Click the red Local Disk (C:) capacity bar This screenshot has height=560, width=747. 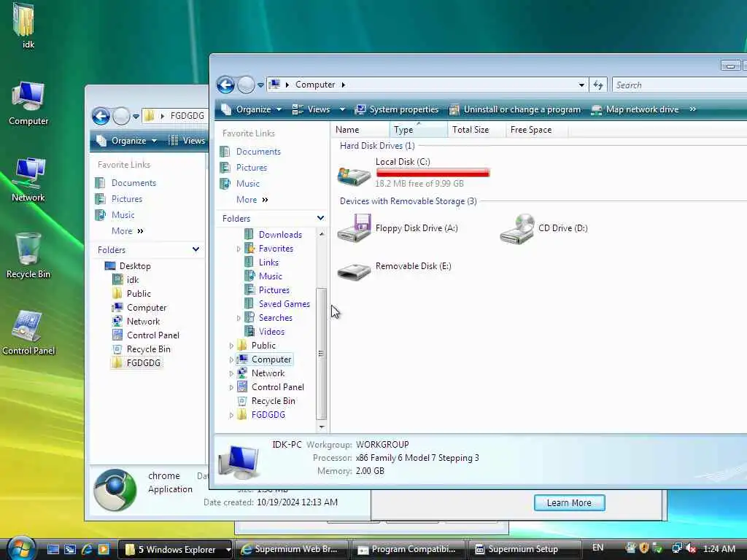coord(433,172)
